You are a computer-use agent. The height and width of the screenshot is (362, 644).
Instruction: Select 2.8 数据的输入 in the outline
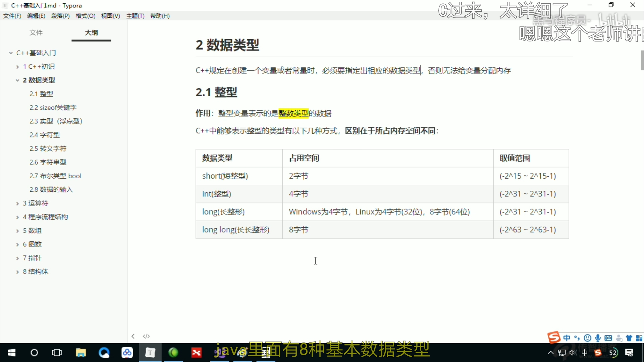(51, 189)
